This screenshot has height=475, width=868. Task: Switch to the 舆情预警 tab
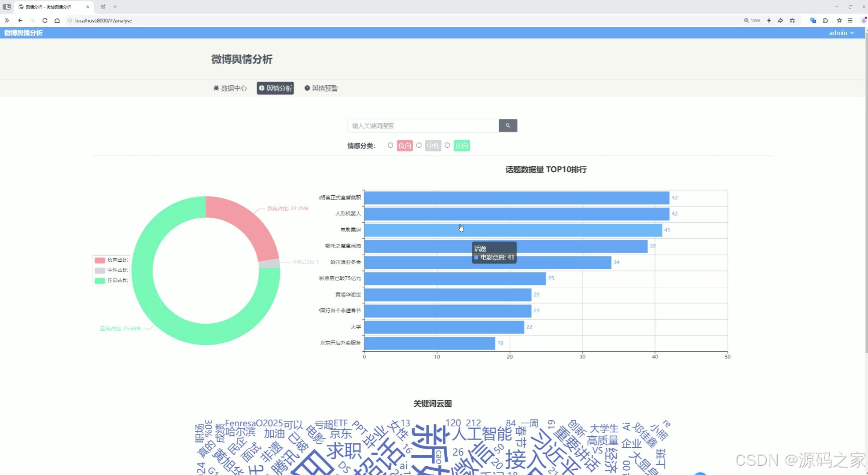click(x=321, y=88)
